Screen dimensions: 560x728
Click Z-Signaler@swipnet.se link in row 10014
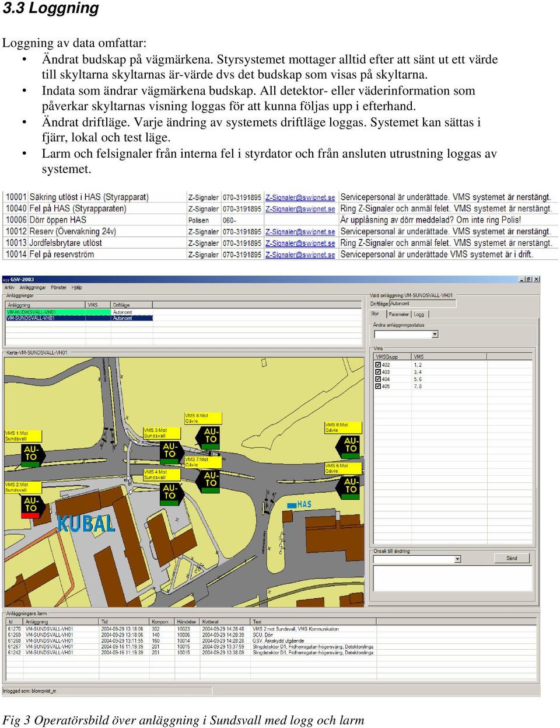coord(300,255)
